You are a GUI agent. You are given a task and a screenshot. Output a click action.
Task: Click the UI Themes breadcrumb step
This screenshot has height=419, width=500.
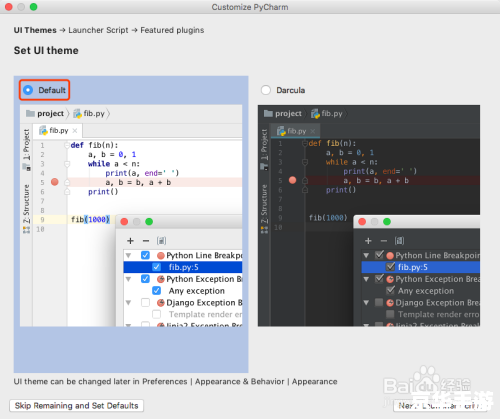click(35, 30)
